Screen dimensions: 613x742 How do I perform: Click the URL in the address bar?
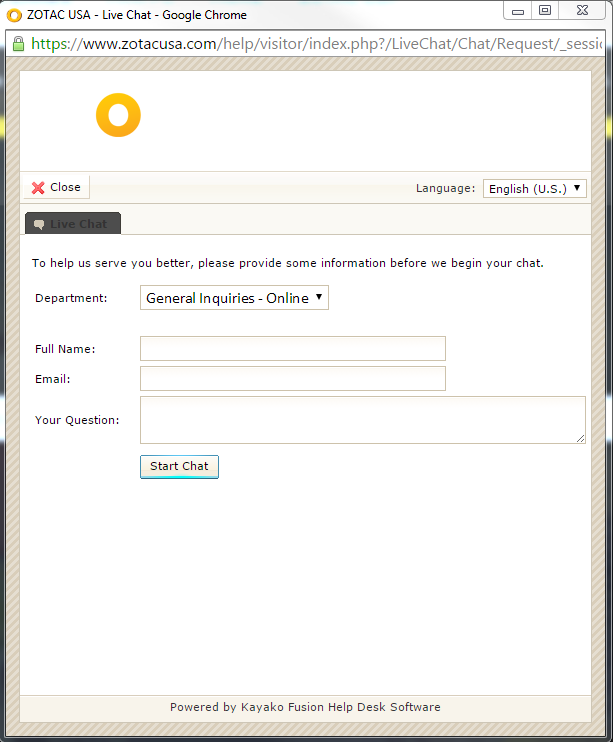click(x=316, y=44)
